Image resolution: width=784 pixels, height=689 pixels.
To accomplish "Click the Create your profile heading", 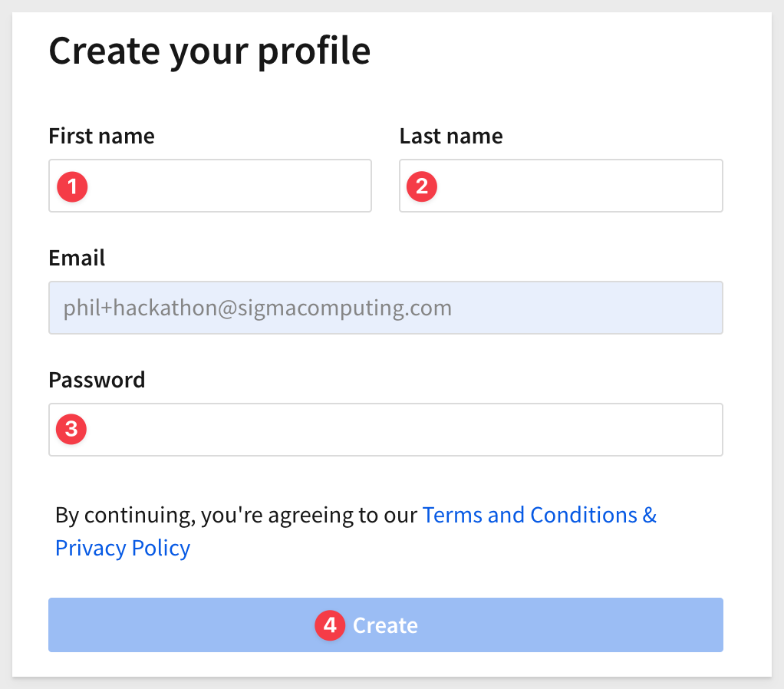I will [x=209, y=51].
